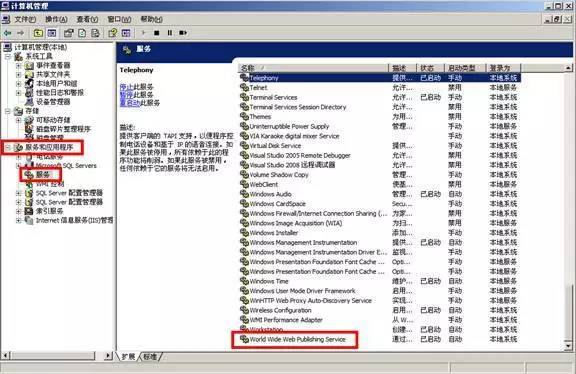Select the Telnet service row
576x374 pixels.
coord(379,88)
